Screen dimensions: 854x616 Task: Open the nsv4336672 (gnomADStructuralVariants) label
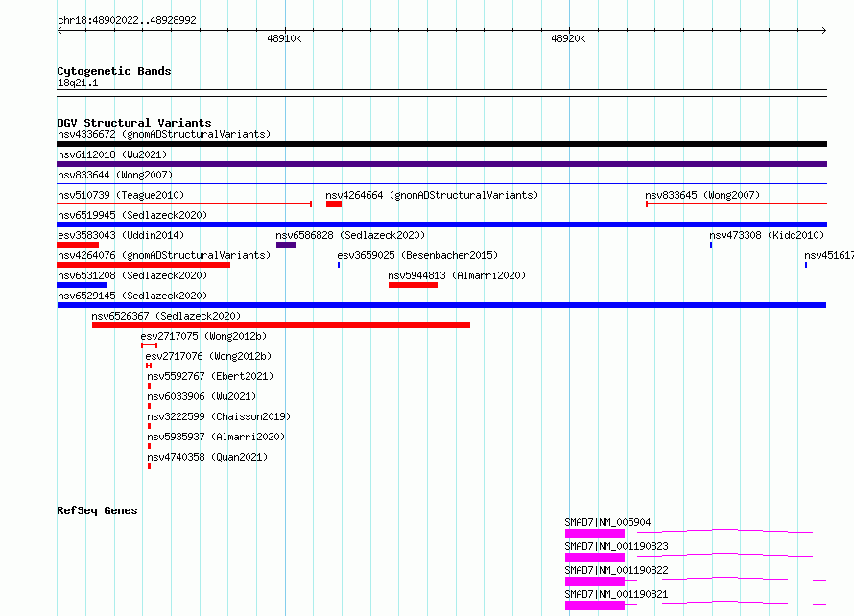[x=164, y=134]
